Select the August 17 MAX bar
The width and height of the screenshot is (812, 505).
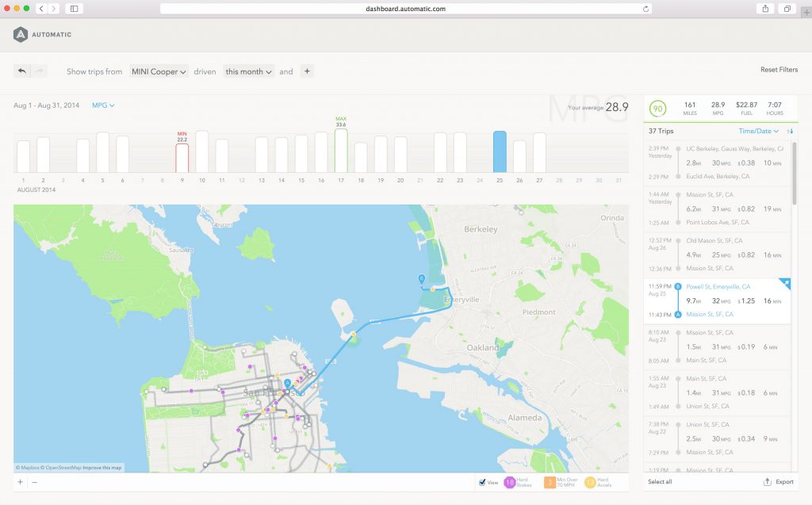pyautogui.click(x=341, y=151)
